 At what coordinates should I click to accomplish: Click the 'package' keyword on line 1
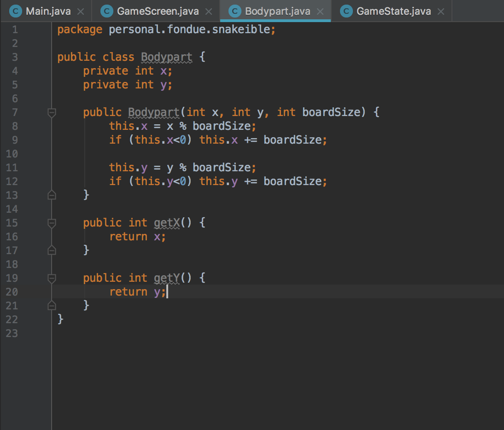[x=80, y=30]
